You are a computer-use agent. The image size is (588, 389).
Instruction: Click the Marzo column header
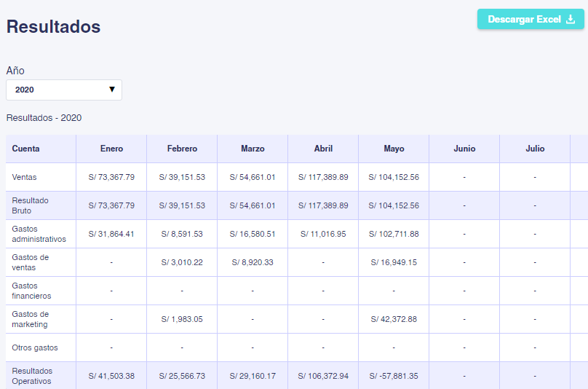[x=253, y=149]
